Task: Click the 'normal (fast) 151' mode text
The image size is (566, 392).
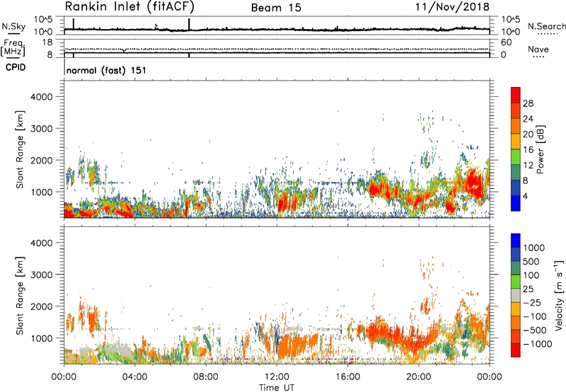Action: point(106,70)
